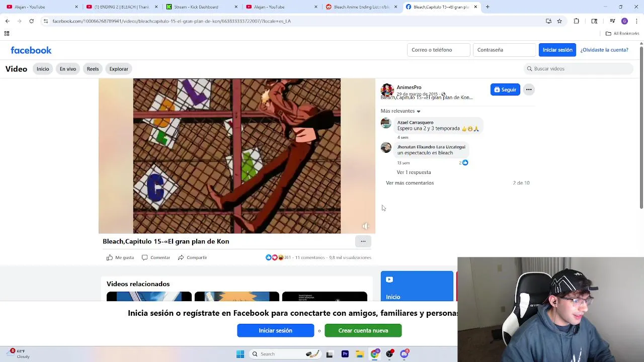Expand Ver más comentarios
Image resolution: width=644 pixels, height=362 pixels.
410,183
